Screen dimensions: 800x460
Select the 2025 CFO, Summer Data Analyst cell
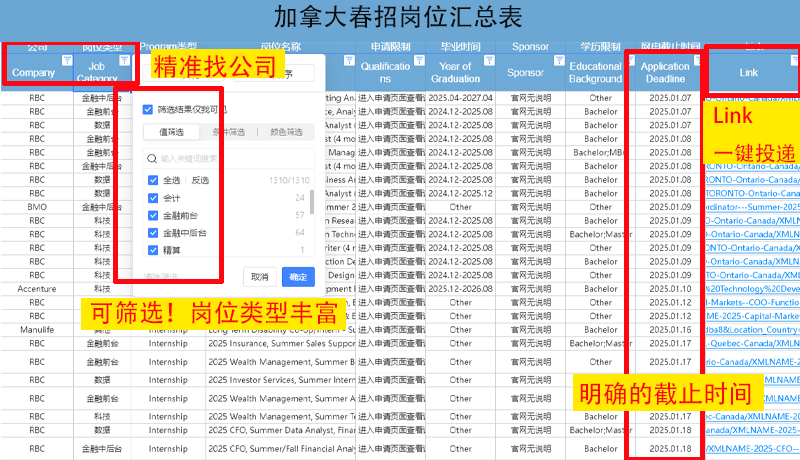pos(281,430)
